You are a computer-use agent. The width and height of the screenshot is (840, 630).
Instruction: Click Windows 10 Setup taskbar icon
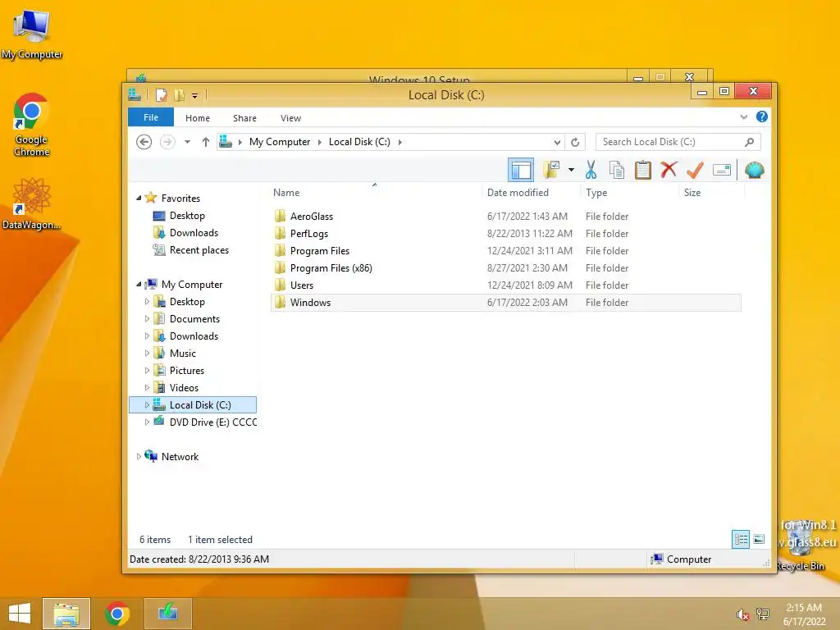point(168,614)
